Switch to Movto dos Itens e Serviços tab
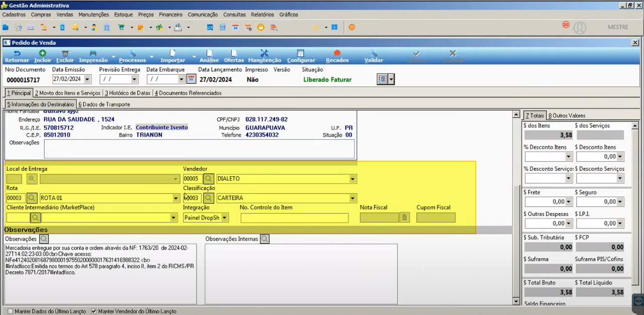The height and width of the screenshot is (315, 644). [x=67, y=93]
